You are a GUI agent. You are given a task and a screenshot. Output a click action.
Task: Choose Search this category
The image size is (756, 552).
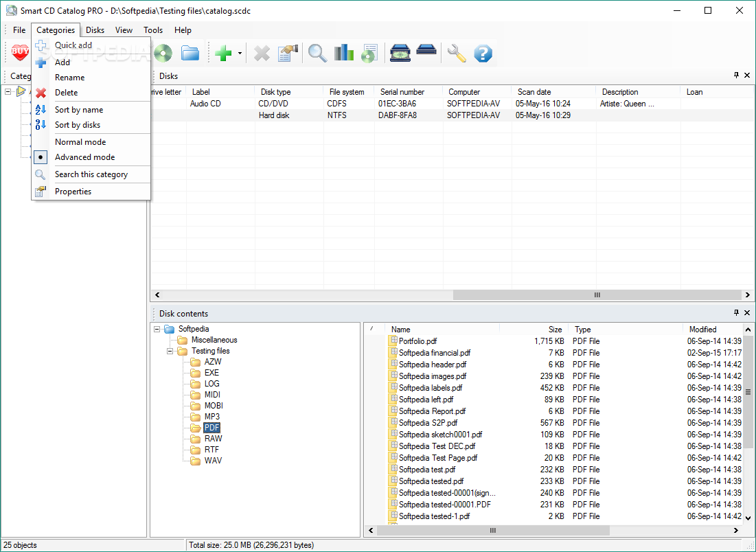click(91, 174)
